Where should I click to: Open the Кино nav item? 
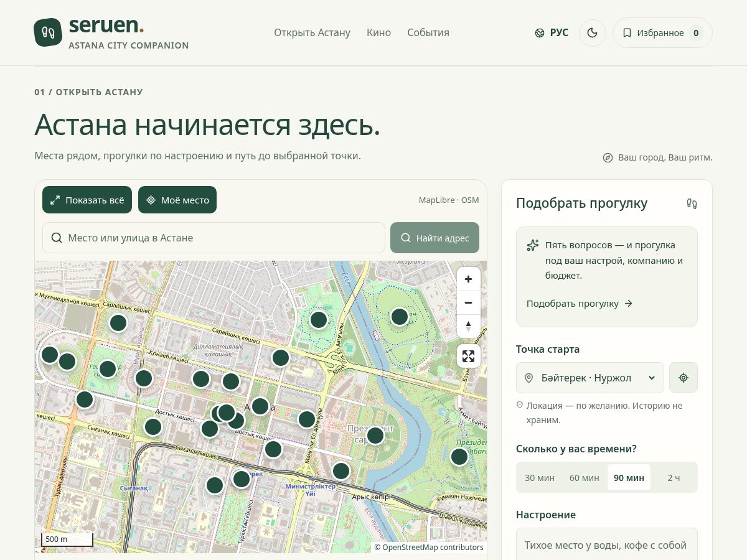(x=378, y=32)
